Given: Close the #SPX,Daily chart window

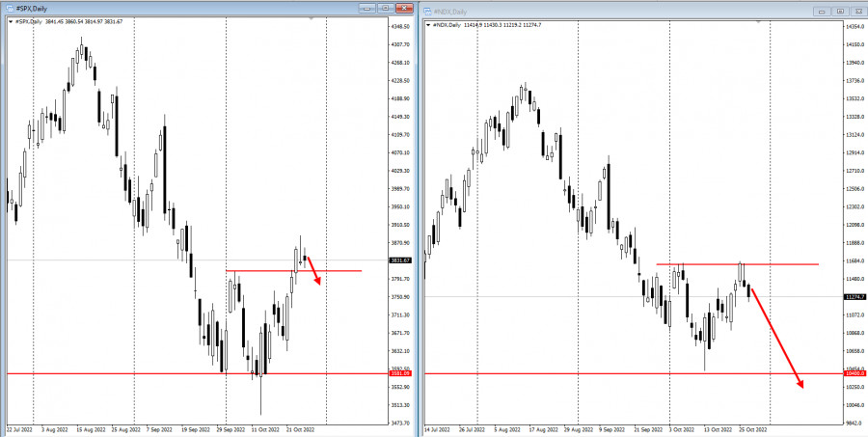Looking at the screenshot, I should (405, 8).
